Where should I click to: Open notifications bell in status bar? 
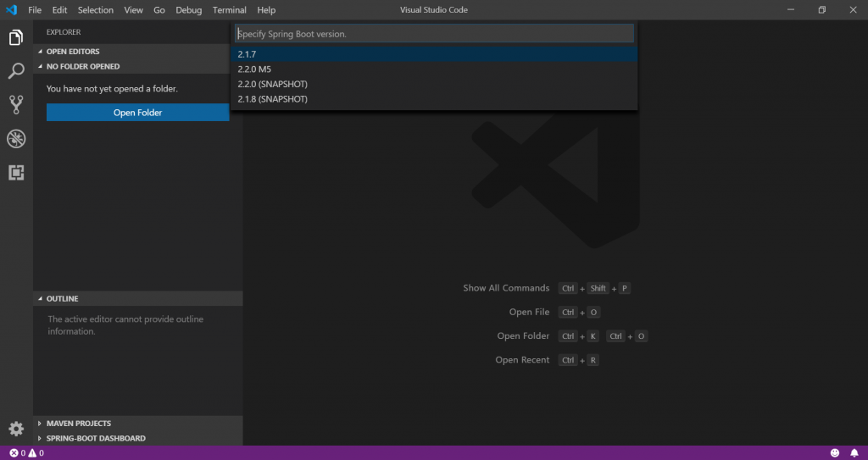854,453
